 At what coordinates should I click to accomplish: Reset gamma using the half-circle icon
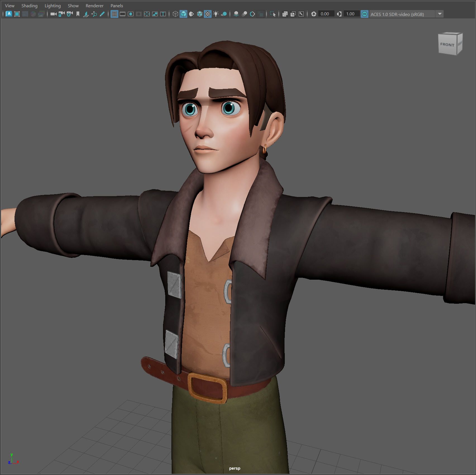pos(339,14)
